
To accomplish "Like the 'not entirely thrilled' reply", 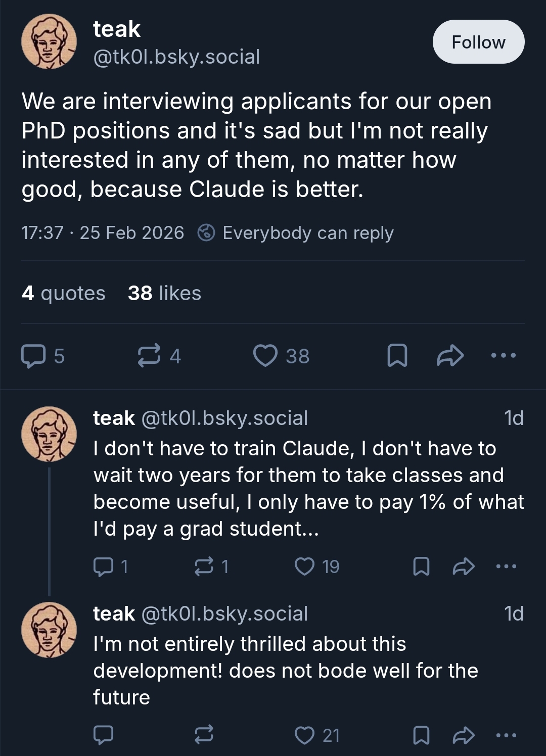I will 305,735.
